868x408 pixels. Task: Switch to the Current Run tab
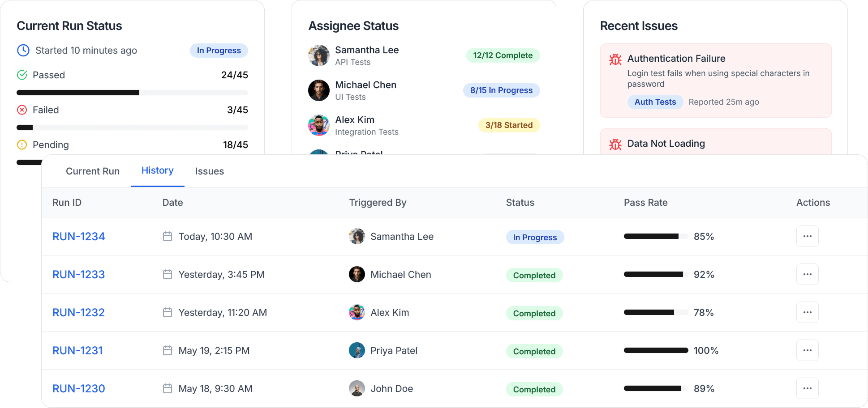tap(93, 171)
